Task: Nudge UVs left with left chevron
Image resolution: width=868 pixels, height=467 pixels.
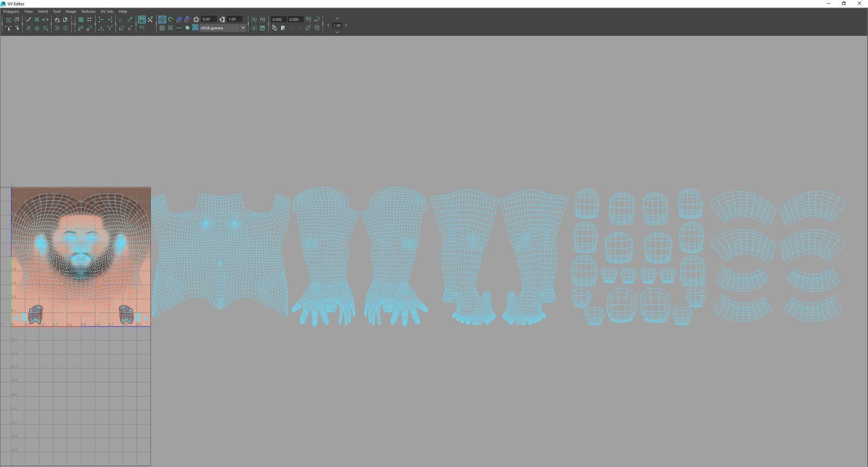Action: point(328,25)
